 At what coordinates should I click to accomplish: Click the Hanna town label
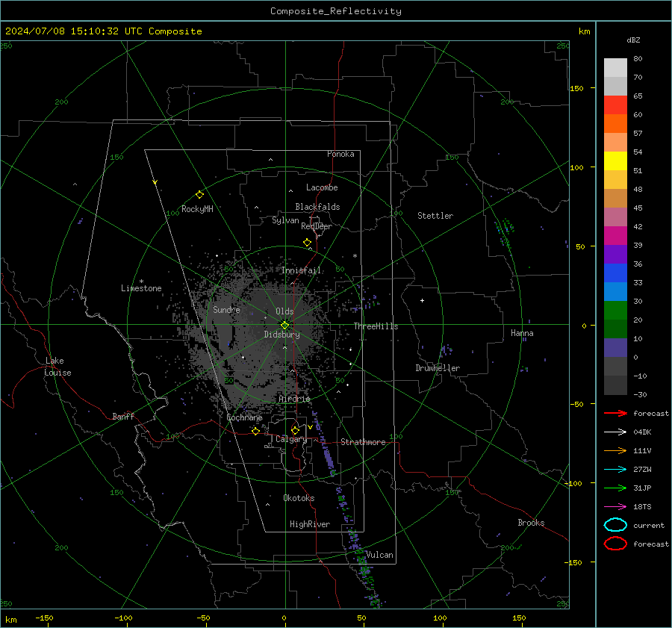click(522, 333)
